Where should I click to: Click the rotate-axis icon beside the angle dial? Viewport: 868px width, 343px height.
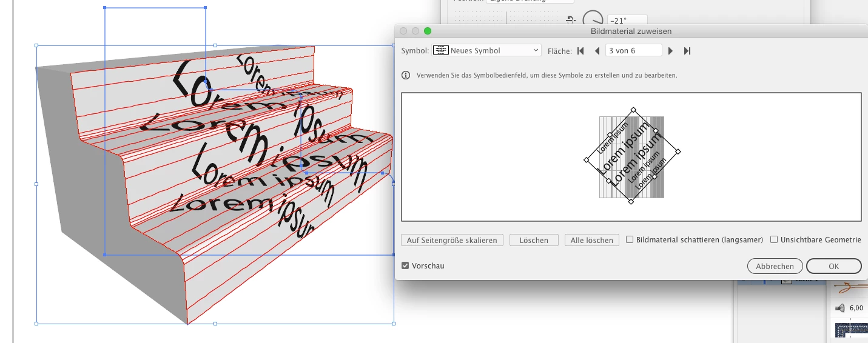point(570,19)
